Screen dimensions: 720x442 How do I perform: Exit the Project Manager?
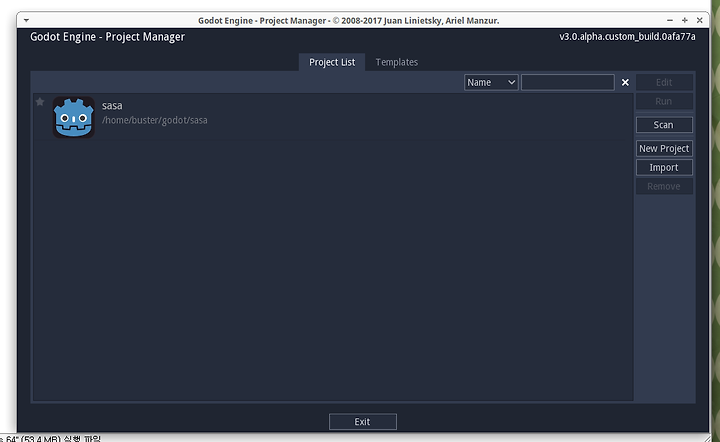(363, 422)
